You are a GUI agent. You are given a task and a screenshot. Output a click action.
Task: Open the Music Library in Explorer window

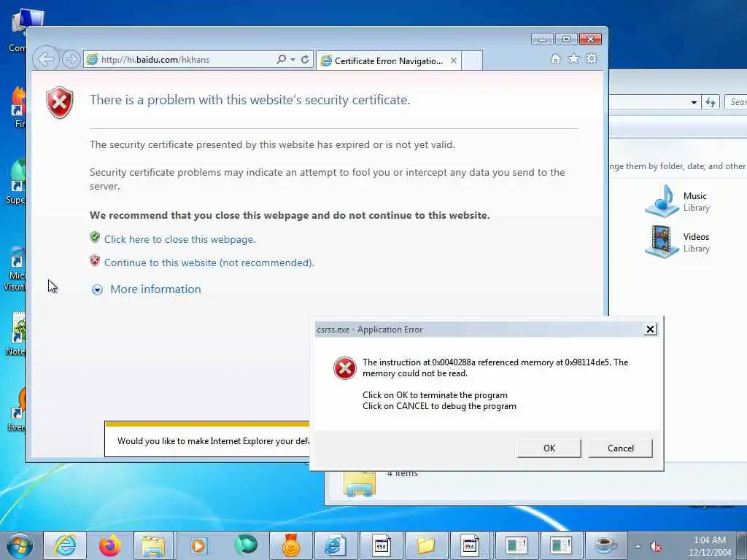pos(676,201)
